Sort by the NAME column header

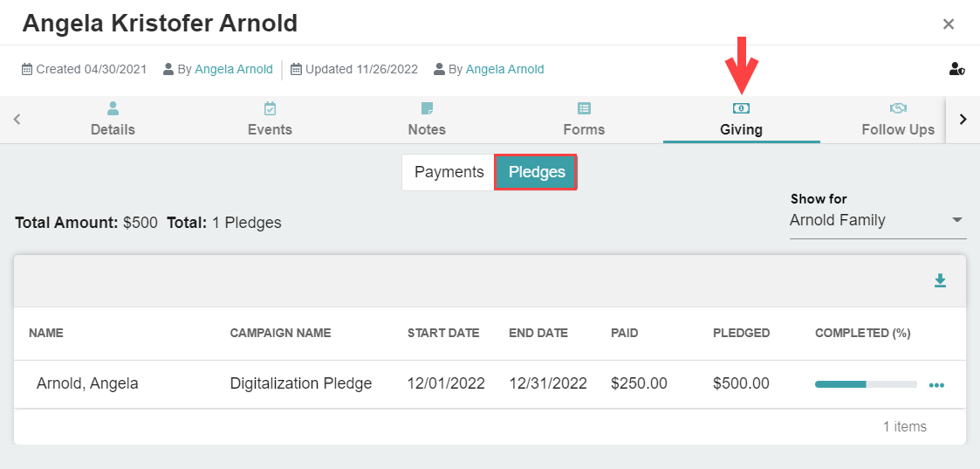coord(46,334)
